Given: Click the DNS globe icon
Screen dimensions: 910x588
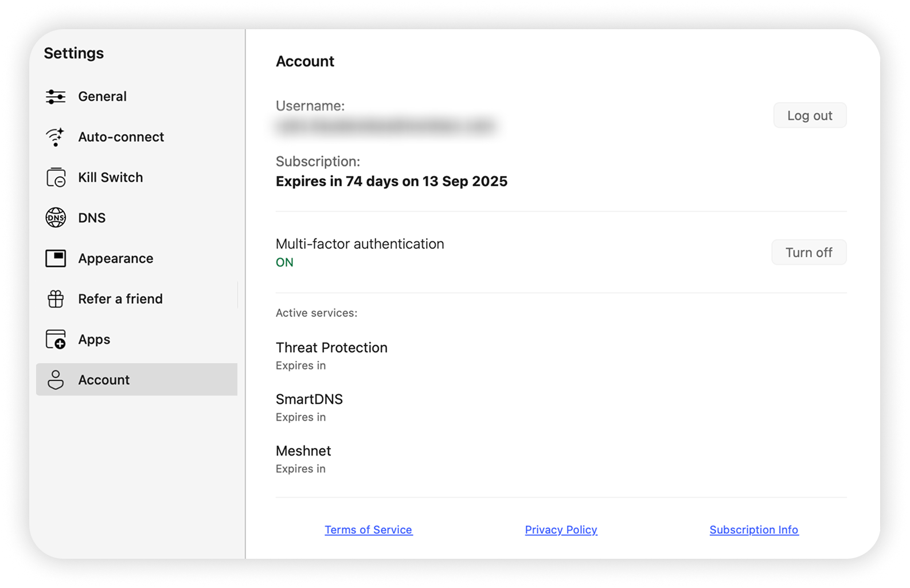Looking at the screenshot, I should coord(56,218).
